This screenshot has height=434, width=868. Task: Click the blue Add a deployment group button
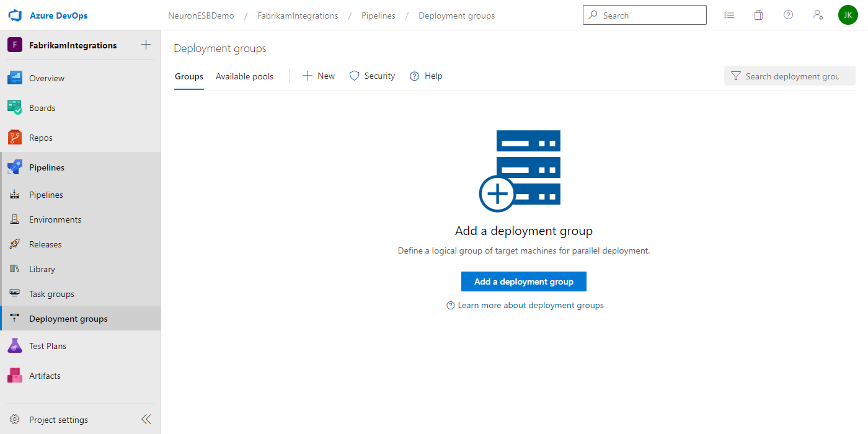coord(524,281)
